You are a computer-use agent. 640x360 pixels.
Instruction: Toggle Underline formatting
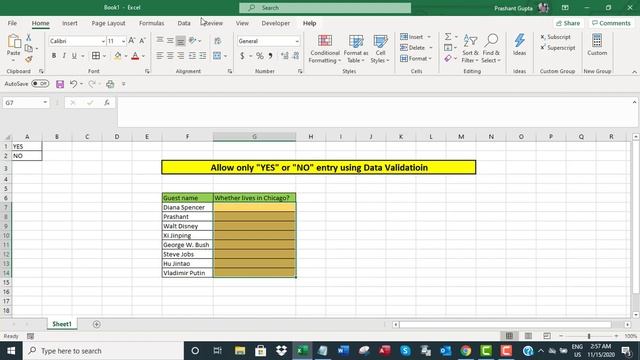[x=74, y=56]
